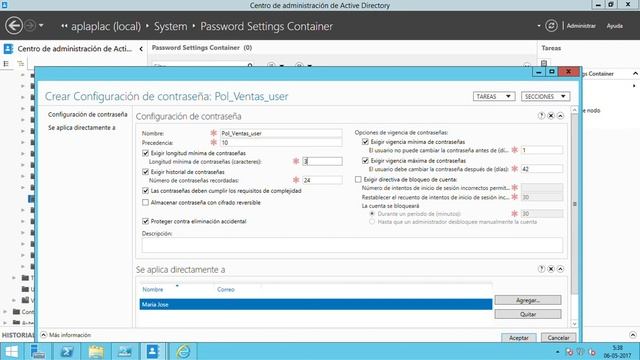
Task: Go back with the navigation arrow
Action: (x=14, y=26)
